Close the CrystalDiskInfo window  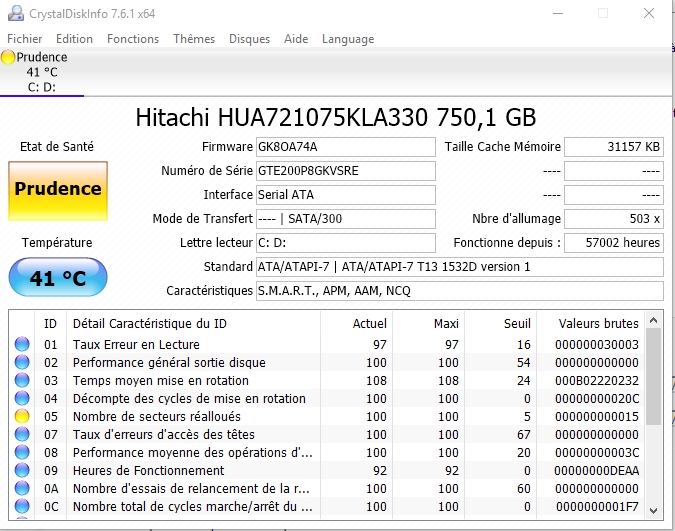click(x=649, y=13)
